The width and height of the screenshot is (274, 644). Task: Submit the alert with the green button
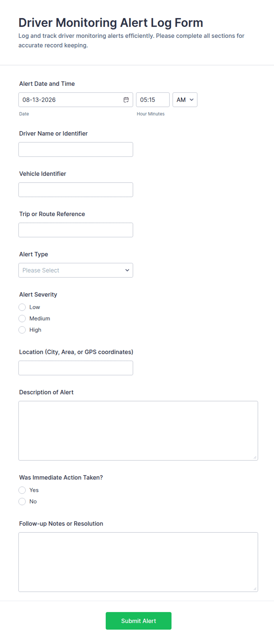click(138, 621)
